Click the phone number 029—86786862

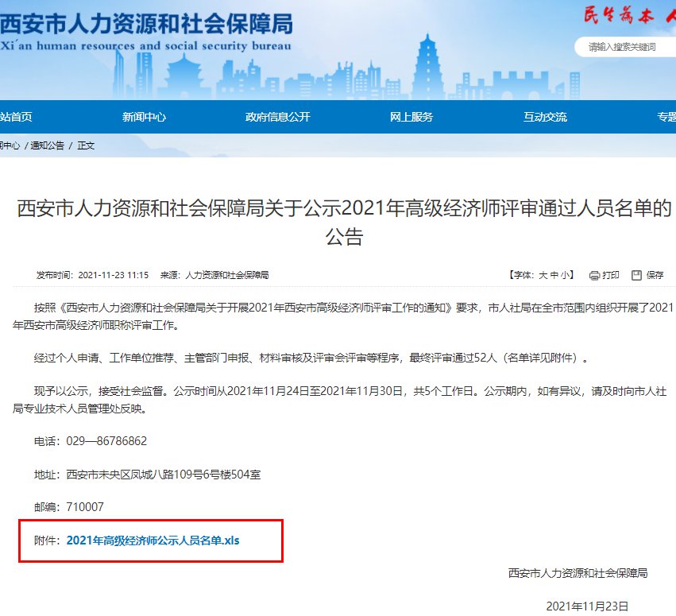pos(106,441)
